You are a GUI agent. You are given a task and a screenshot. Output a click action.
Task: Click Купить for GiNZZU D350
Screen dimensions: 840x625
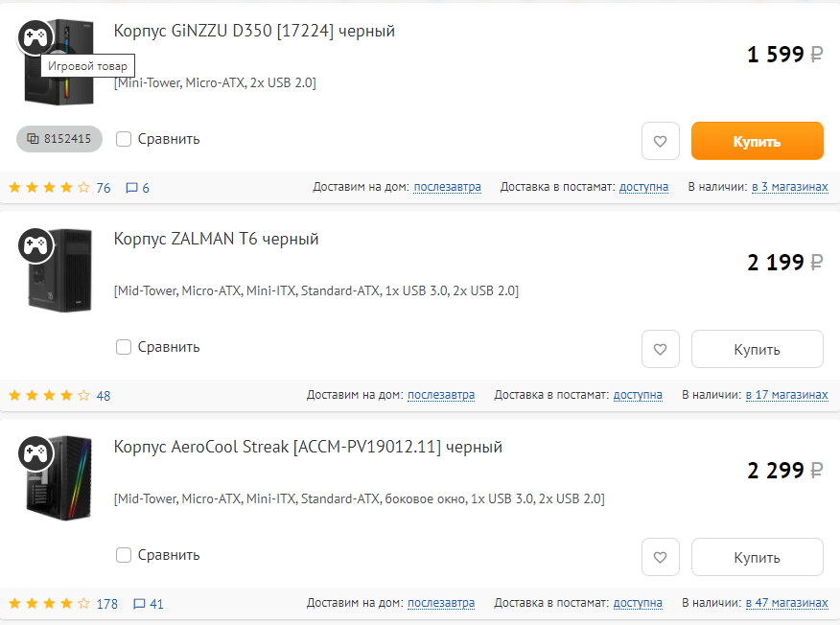point(757,140)
